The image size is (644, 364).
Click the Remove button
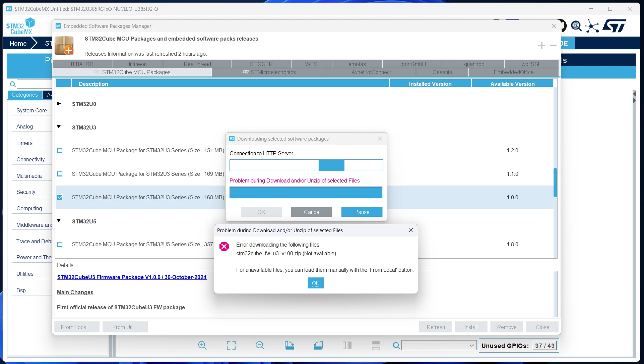click(x=507, y=327)
